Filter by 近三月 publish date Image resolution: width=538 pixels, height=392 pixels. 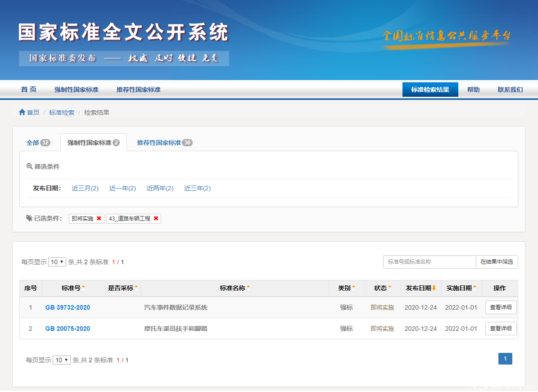tap(85, 188)
